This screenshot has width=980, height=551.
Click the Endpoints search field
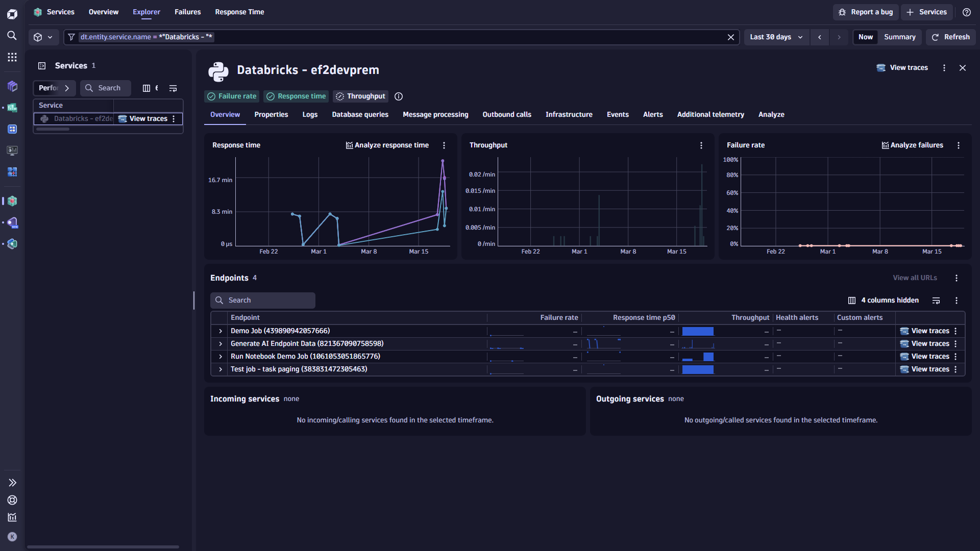click(262, 300)
